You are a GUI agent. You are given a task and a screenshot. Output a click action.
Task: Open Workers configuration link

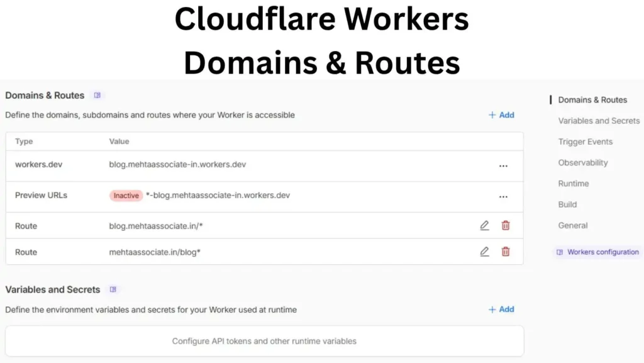pos(602,252)
